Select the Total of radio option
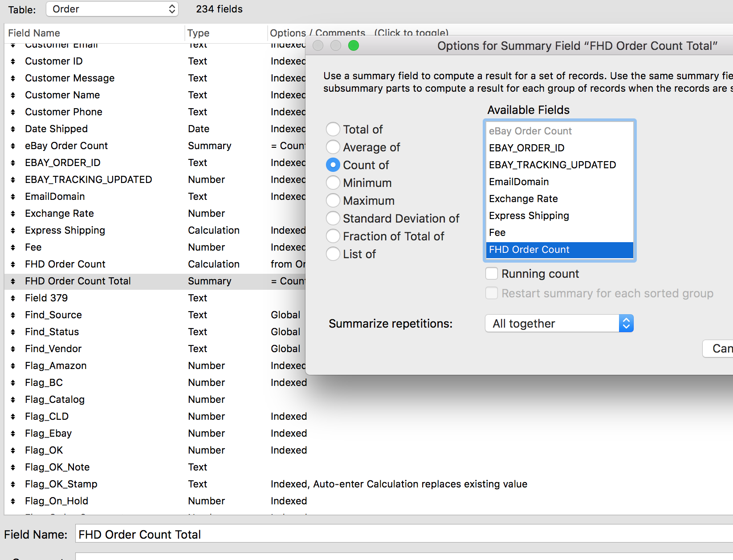Viewport: 733px width, 560px height. (x=333, y=130)
